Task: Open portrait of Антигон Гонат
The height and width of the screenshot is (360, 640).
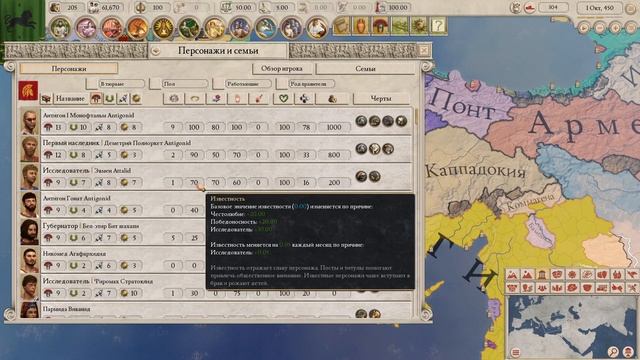Action: coord(29,204)
